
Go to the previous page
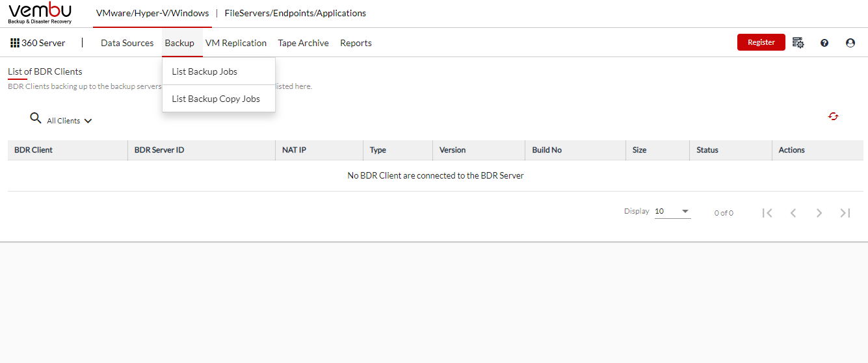pyautogui.click(x=793, y=212)
